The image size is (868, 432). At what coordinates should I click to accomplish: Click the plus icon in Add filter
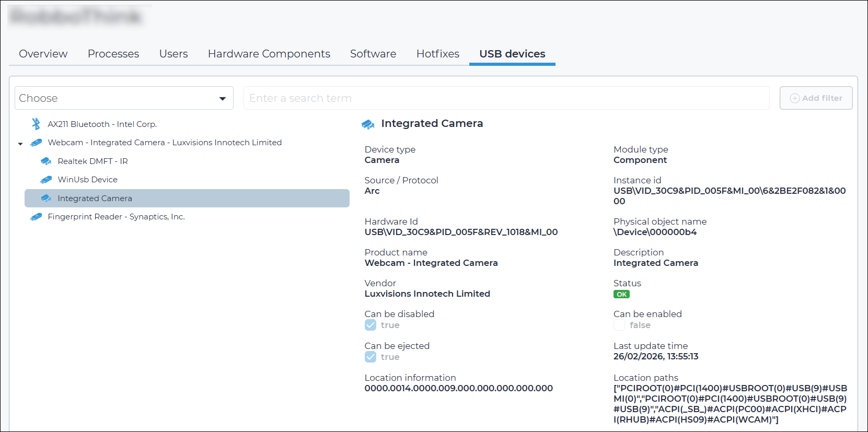pos(795,98)
